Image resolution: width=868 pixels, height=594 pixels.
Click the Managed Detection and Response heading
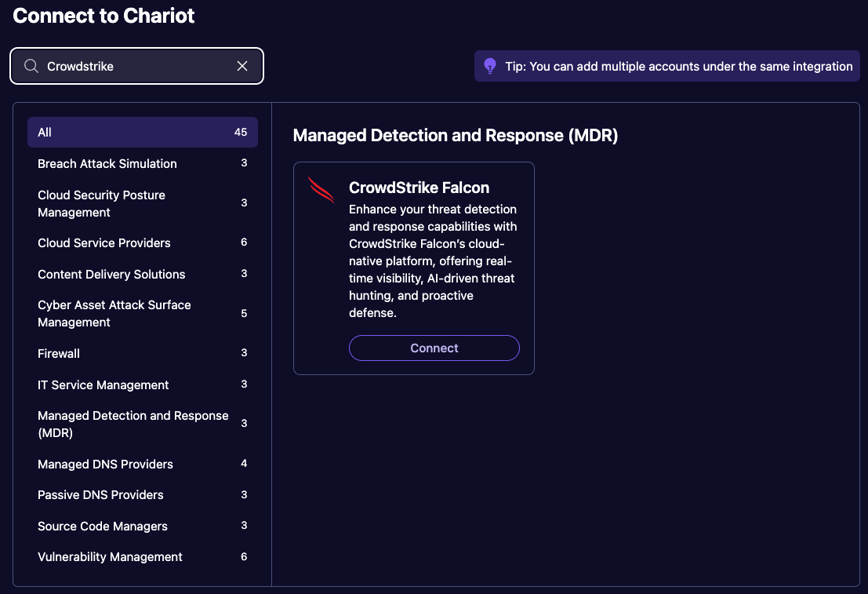click(x=455, y=135)
